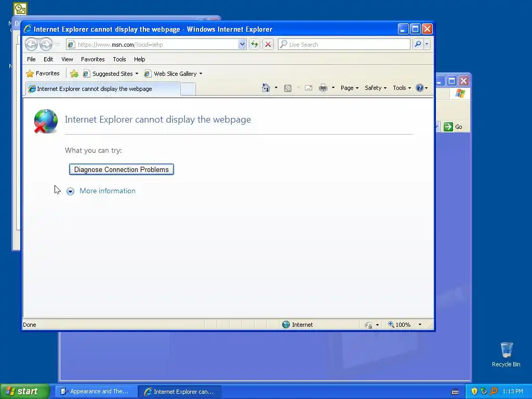Click the Internet Explorer title bar icon
532x399 pixels.
(x=28, y=29)
